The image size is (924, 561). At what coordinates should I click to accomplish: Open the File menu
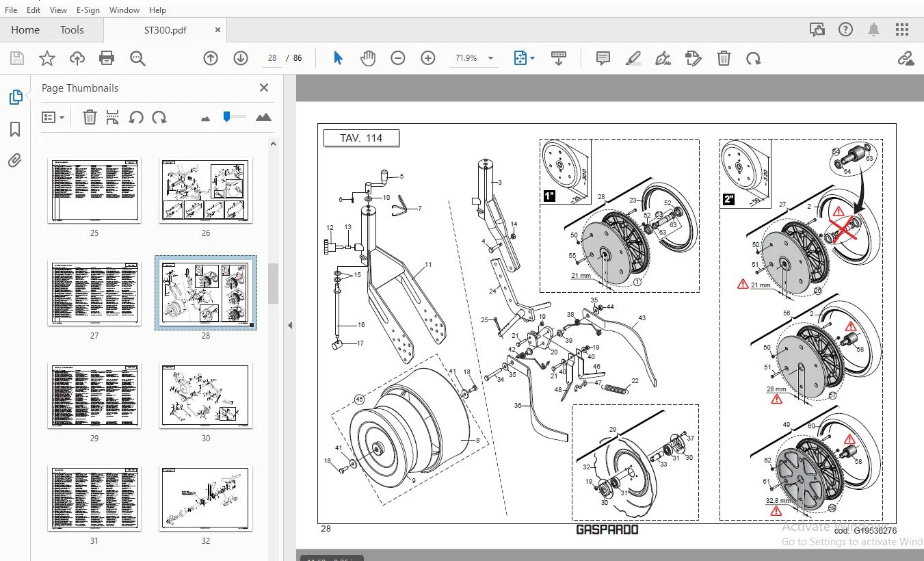[11, 10]
